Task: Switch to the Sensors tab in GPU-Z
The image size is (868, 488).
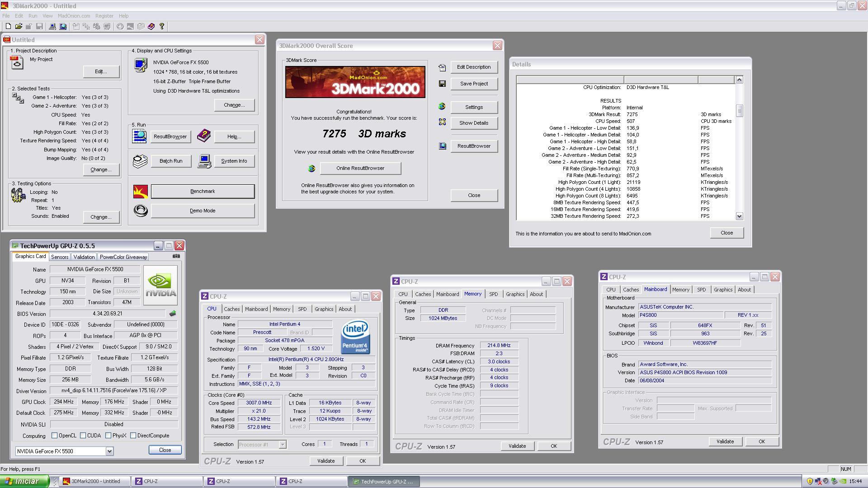Action: pos(60,257)
